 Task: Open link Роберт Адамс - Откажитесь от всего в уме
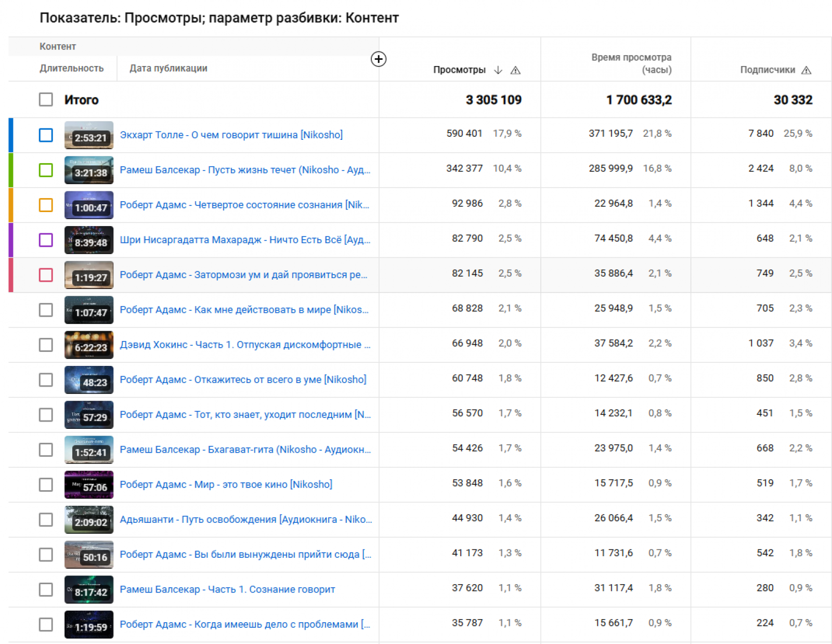[243, 379]
